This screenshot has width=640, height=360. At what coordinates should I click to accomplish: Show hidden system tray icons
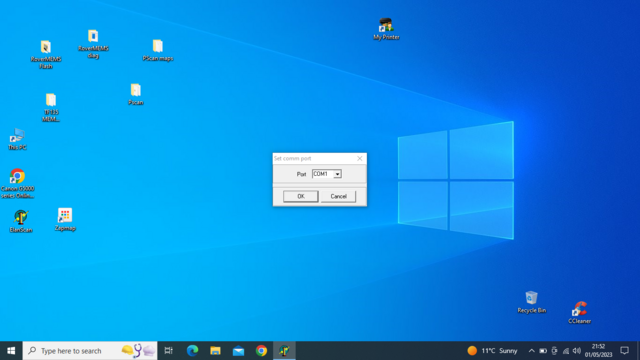click(x=531, y=351)
